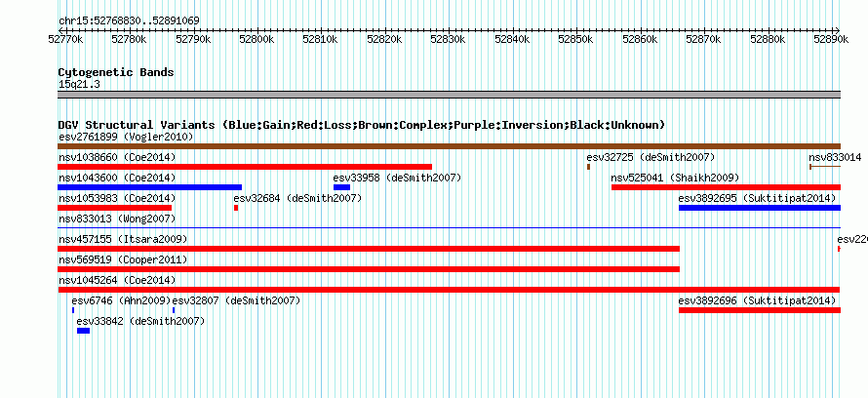
Task: Click the 52860k ruler tick label
Action: click(640, 39)
